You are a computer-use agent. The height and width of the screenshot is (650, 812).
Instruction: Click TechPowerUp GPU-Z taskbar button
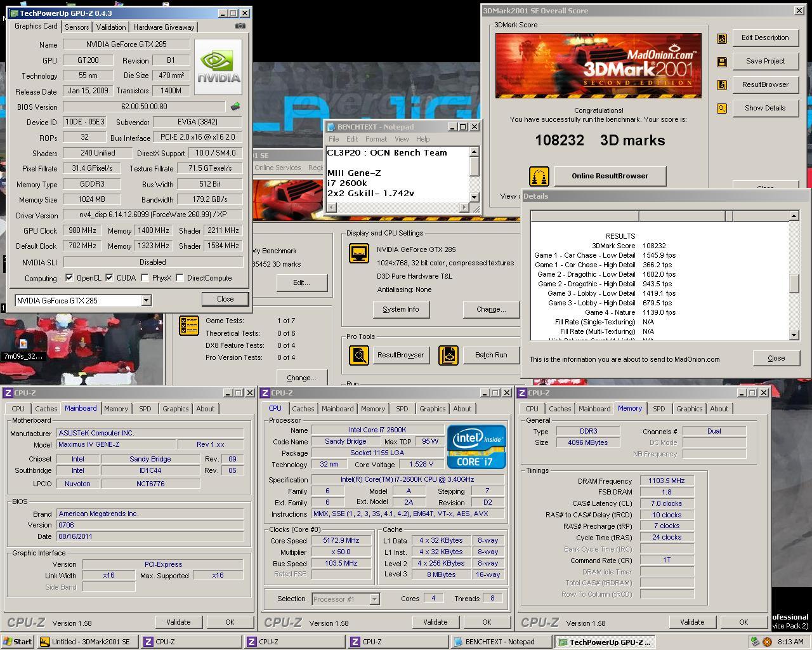click(605, 642)
